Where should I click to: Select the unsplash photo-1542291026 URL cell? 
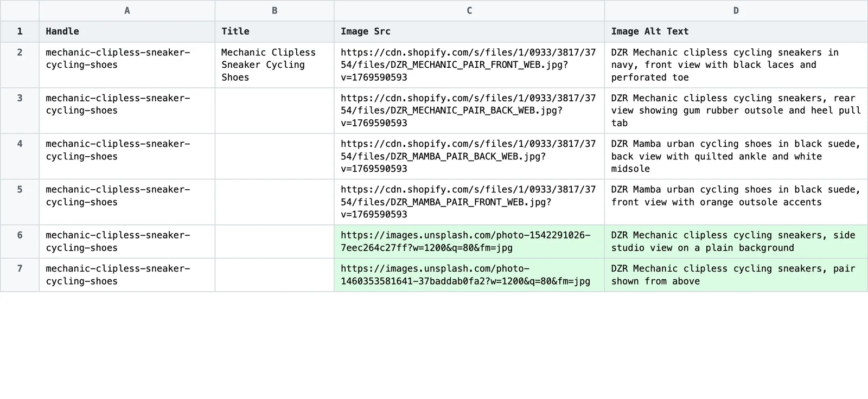tap(469, 242)
